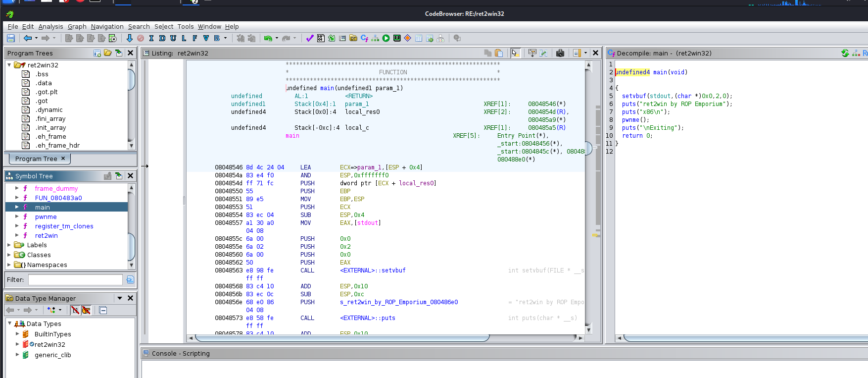Jump to next function with F icon
Screen dimensions: 868x378
pyautogui.click(x=195, y=38)
